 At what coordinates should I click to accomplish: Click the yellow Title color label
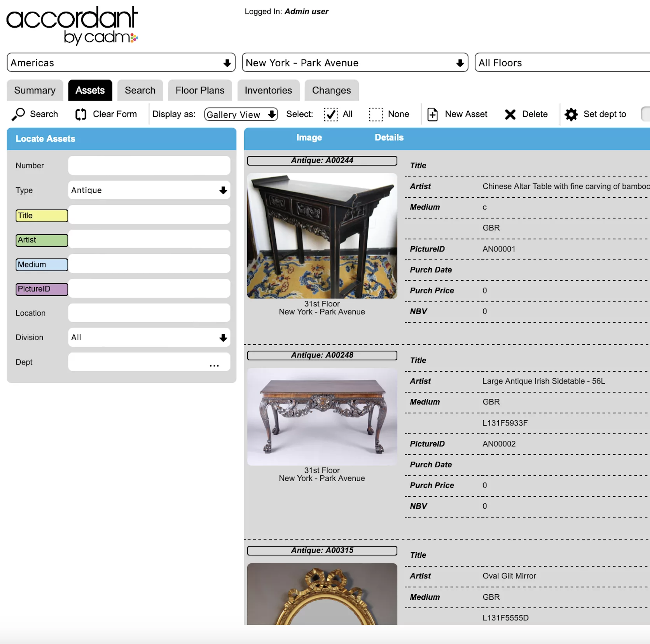pos(42,216)
